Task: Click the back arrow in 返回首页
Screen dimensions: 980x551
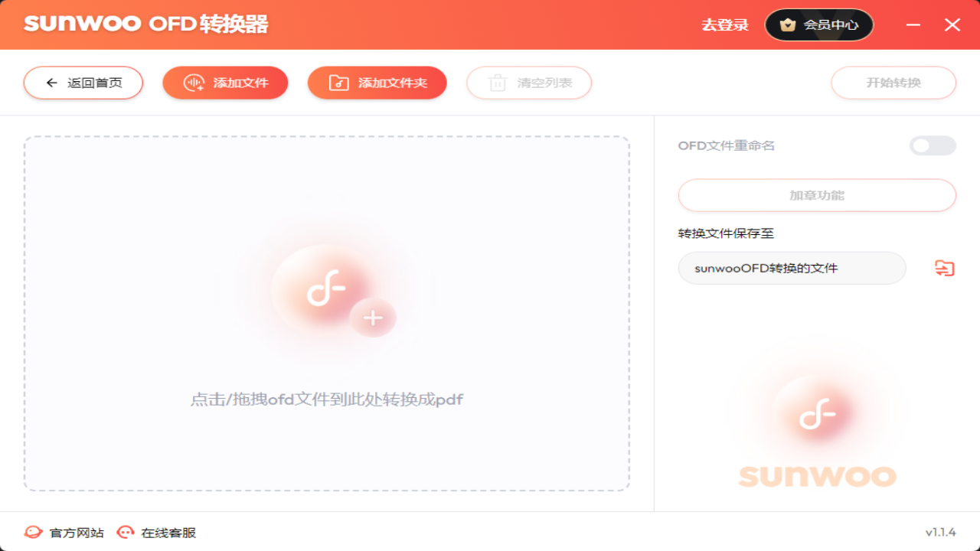Action: pyautogui.click(x=51, y=82)
